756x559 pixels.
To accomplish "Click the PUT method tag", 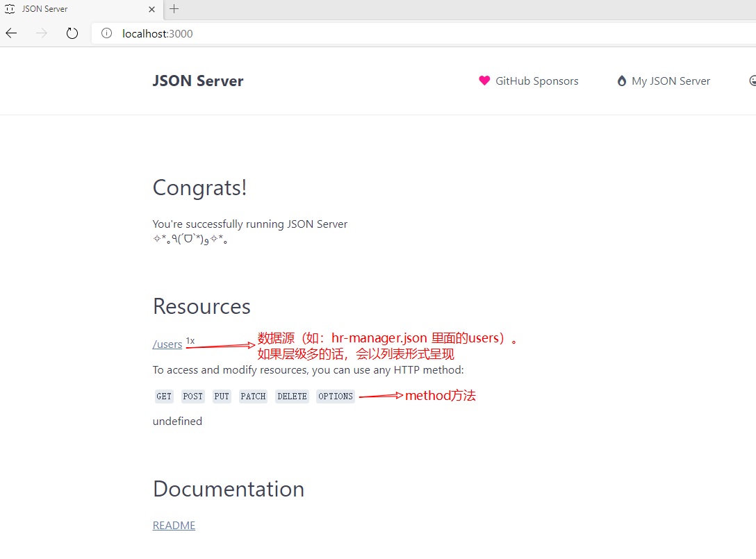I will coord(222,397).
